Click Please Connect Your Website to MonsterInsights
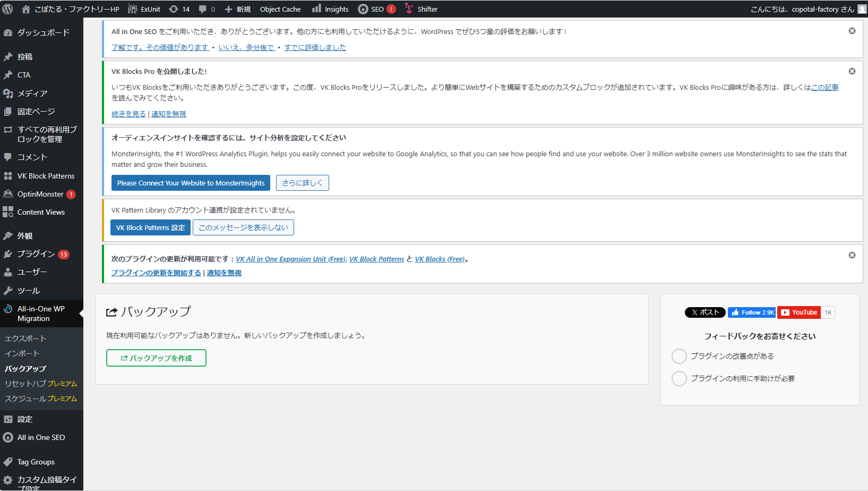The image size is (868, 491). (191, 183)
